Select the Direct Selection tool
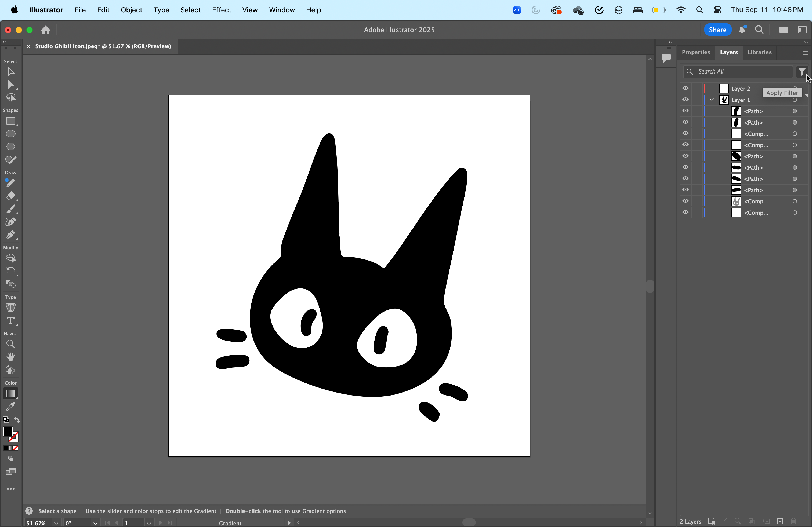812x527 pixels. 10,85
